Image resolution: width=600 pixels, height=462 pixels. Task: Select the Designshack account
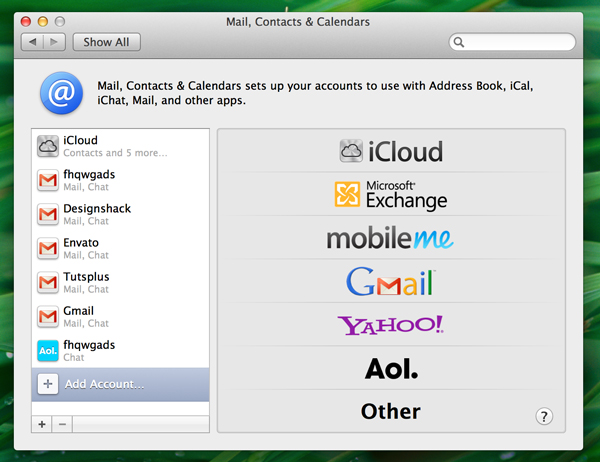[x=121, y=214]
